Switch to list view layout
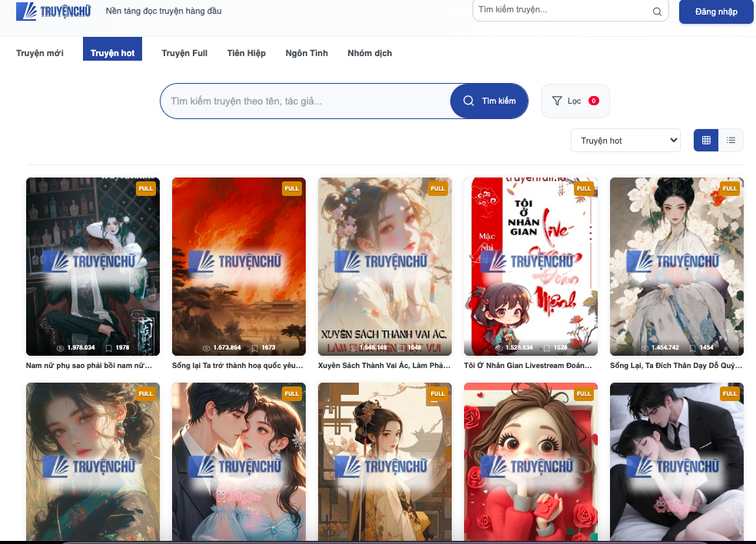The height and width of the screenshot is (544, 756). click(x=731, y=140)
